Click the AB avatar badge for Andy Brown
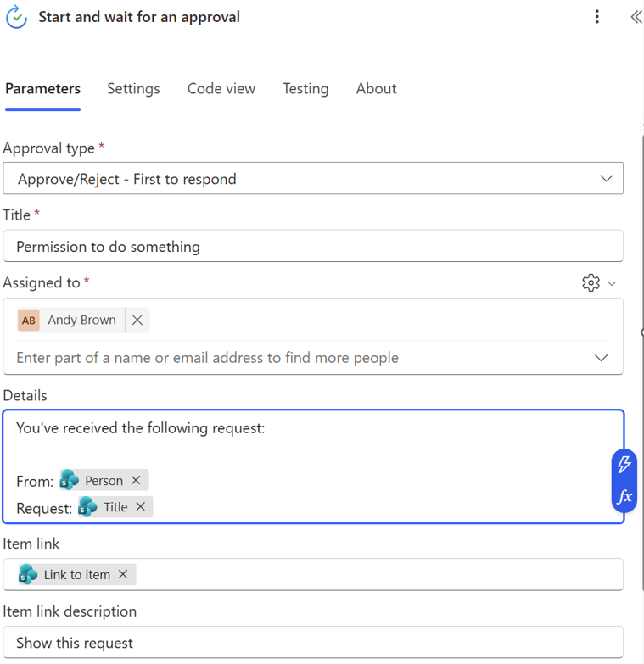644x664 pixels. (28, 321)
